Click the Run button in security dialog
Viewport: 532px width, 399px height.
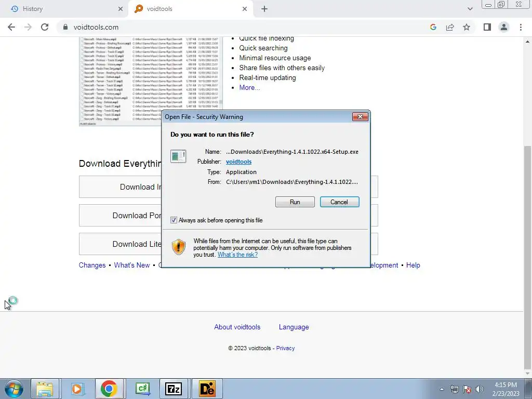[x=295, y=202]
